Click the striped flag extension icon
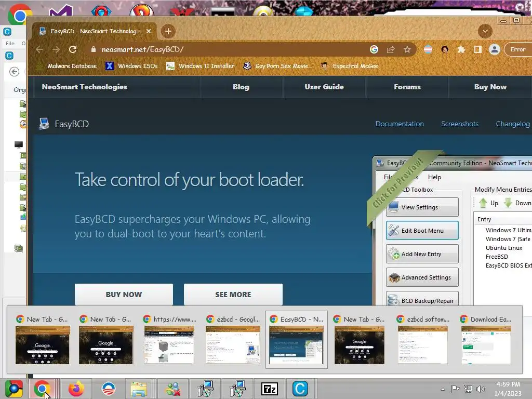This screenshot has width=532, height=399. click(x=428, y=49)
